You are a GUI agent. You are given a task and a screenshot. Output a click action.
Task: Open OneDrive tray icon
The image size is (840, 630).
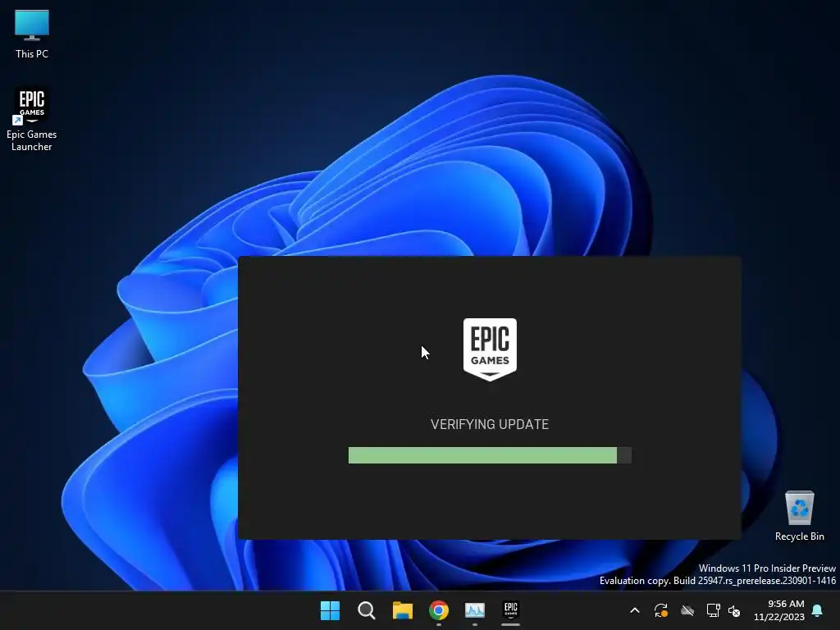pyautogui.click(x=687, y=610)
